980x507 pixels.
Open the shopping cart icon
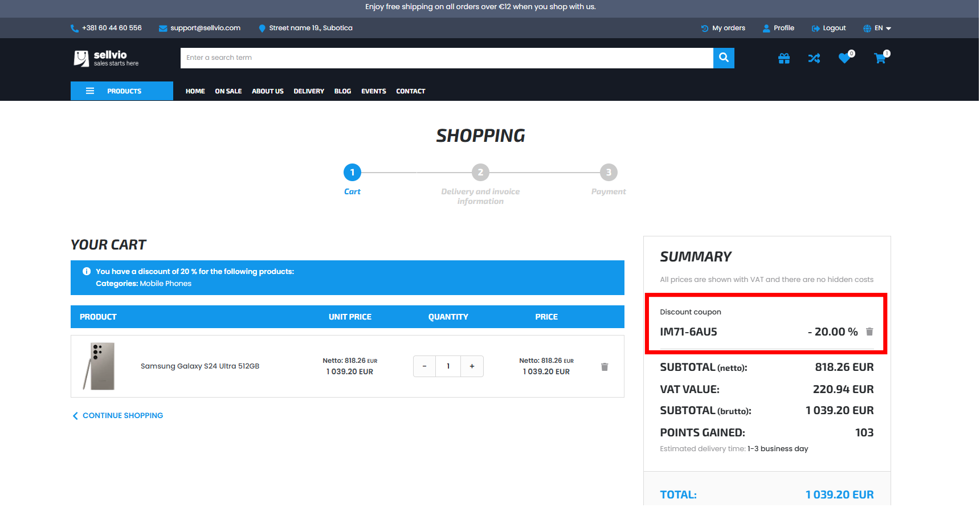[x=880, y=58]
